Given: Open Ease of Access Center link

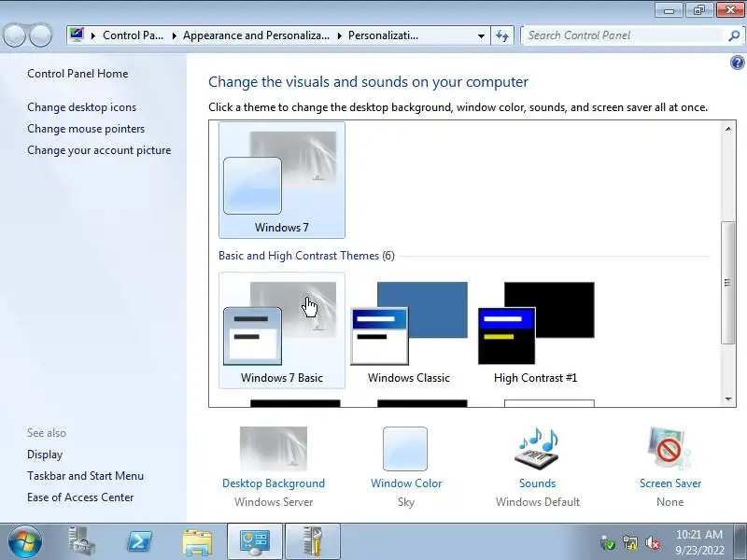Looking at the screenshot, I should coord(80,497).
